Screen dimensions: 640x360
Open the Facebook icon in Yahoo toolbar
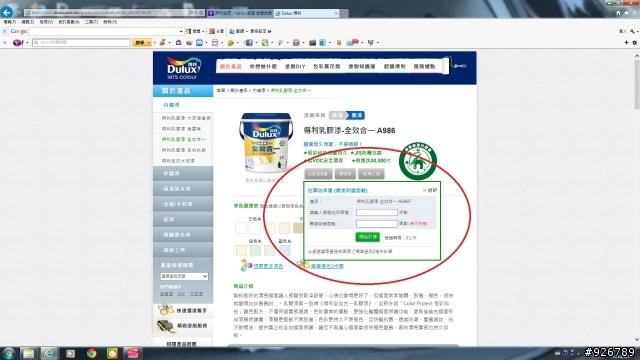point(248,42)
